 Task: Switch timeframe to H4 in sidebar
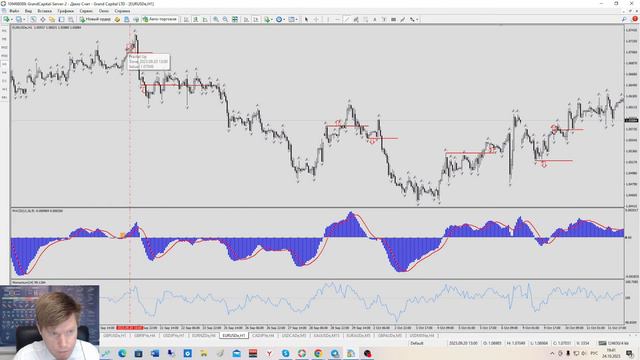[4, 72]
